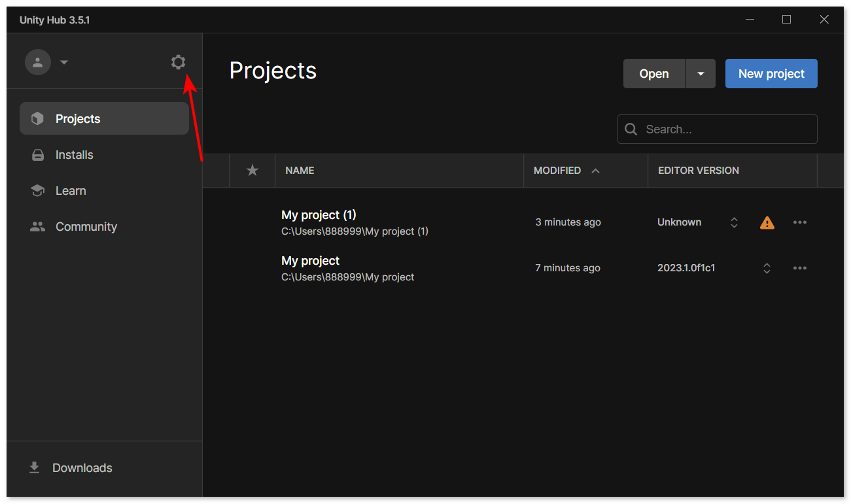Open the project named My project
Image resolution: width=851 pixels, height=504 pixels.
[x=310, y=261]
